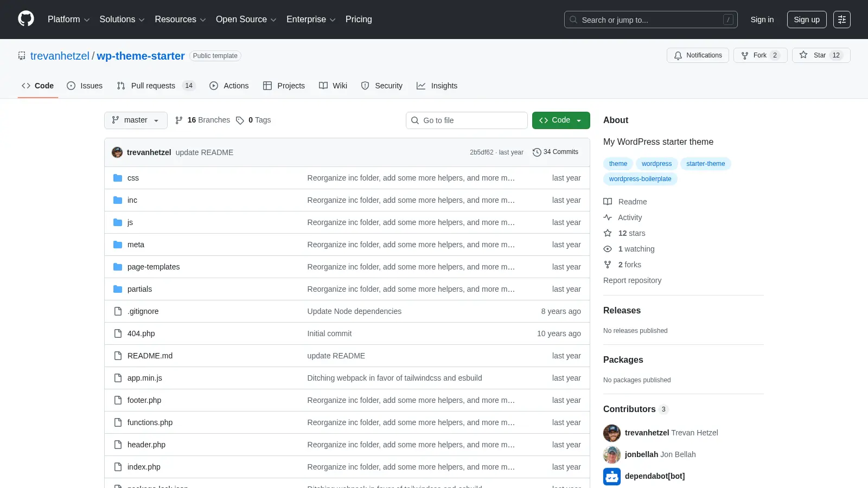Open the wp-theme-starter repository title link
Screen dimensions: 868x488
click(x=141, y=56)
